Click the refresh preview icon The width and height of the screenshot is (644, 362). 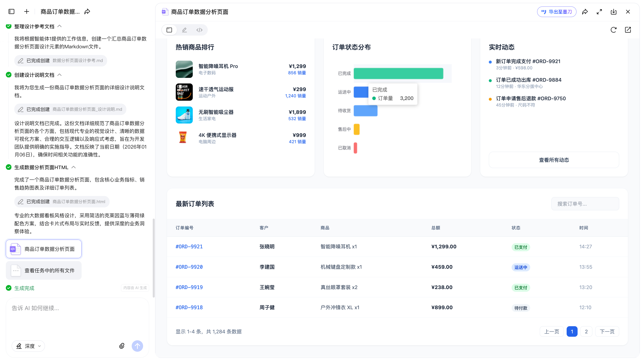point(613,30)
